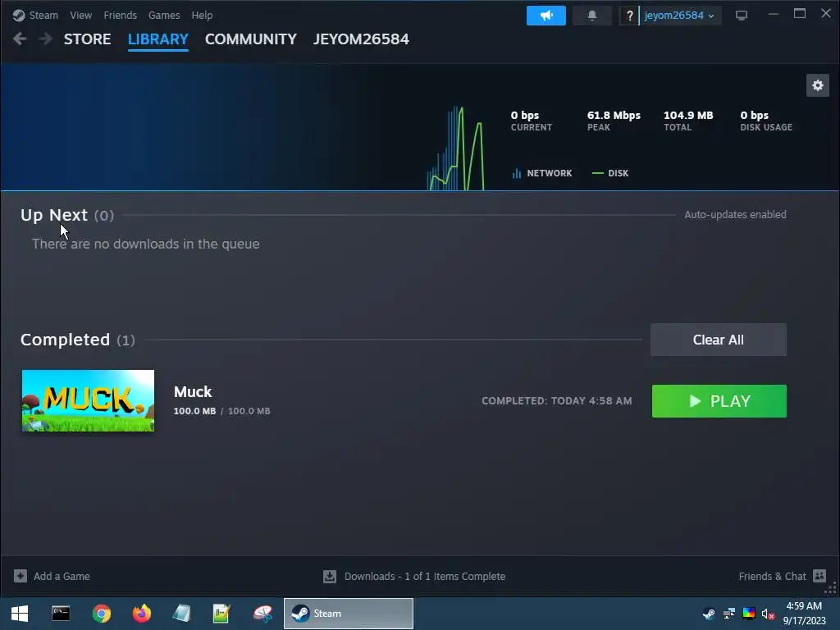Image resolution: width=840 pixels, height=630 pixels.
Task: Open the Windows Start menu
Action: (20, 614)
